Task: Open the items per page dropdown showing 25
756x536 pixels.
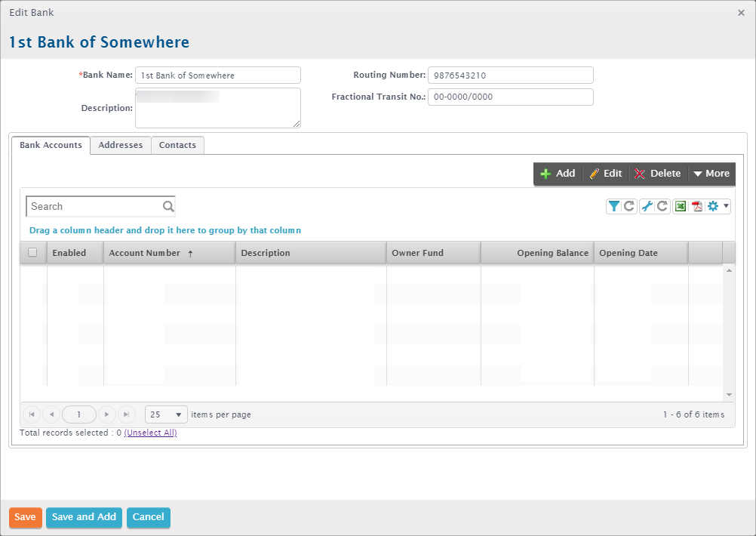Action: 165,414
